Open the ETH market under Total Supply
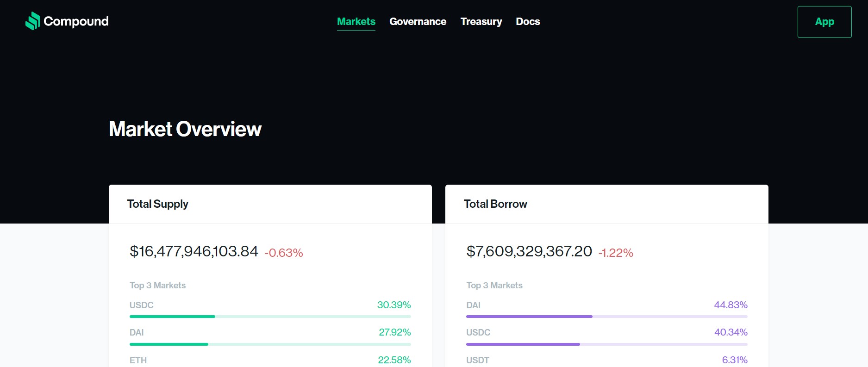Screen dimensions: 868x367 137,360
